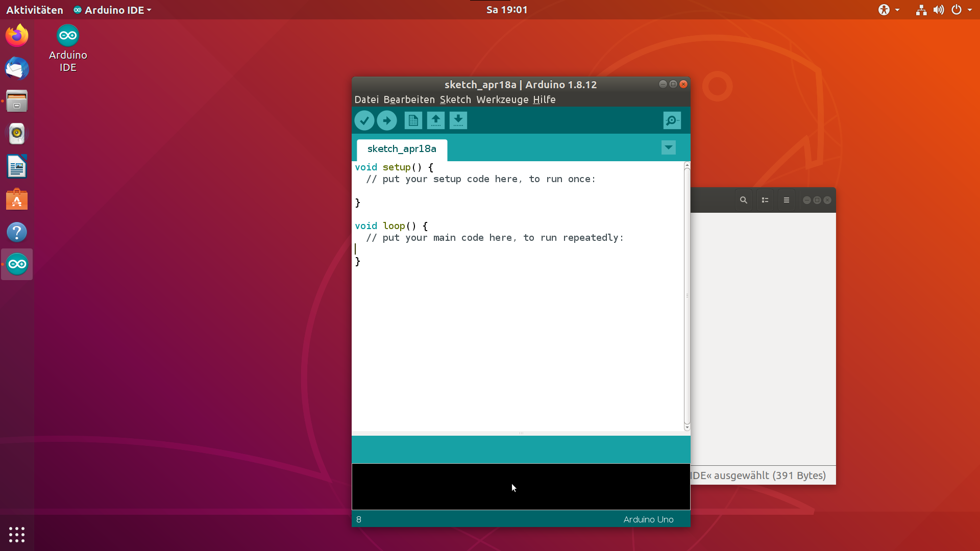Viewport: 980px width, 551px height.
Task: Open Rhythmbox music player from dock
Action: pyautogui.click(x=17, y=134)
